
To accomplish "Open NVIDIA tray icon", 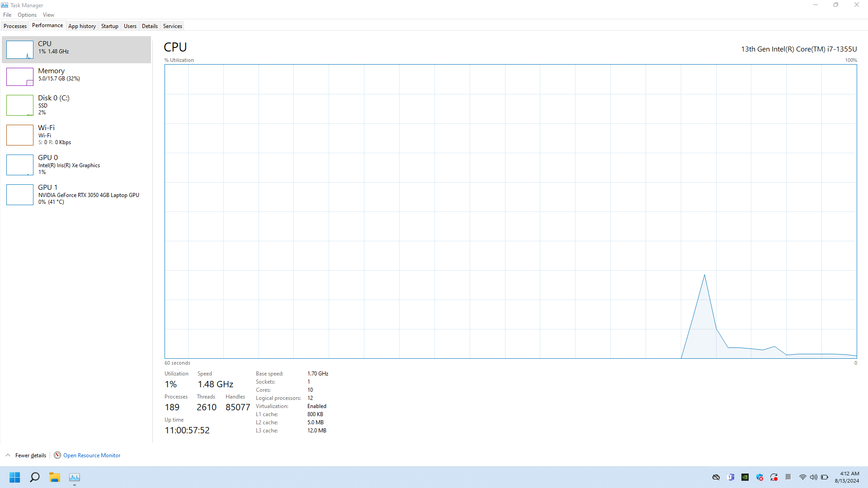I will click(x=745, y=477).
